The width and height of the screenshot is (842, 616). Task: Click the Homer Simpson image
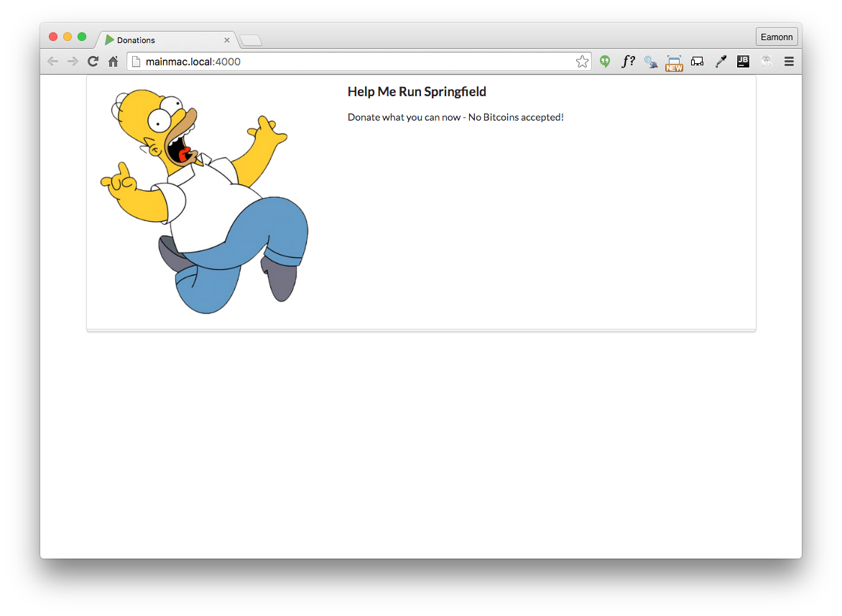tap(205, 201)
